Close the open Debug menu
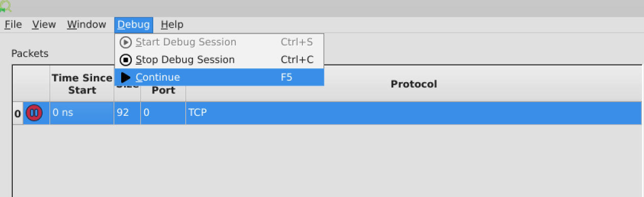The width and height of the screenshot is (644, 197). point(134,24)
